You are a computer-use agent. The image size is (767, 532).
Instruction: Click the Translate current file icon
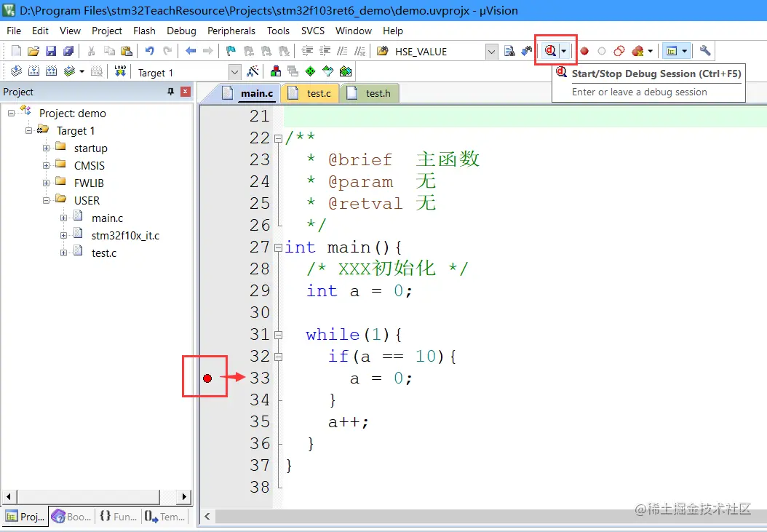click(x=16, y=71)
